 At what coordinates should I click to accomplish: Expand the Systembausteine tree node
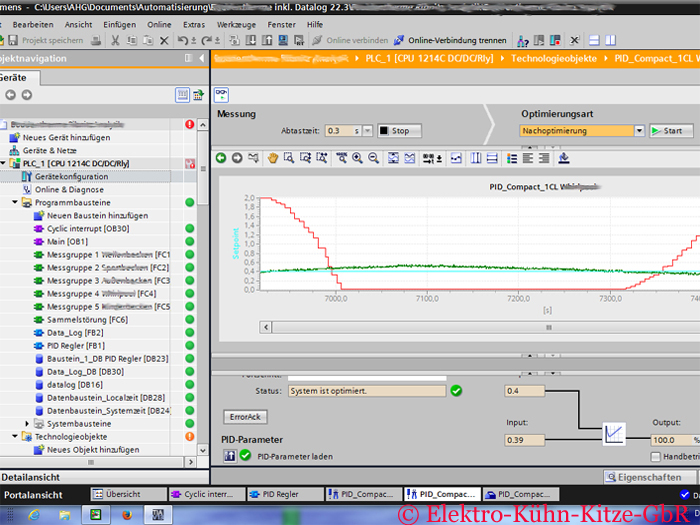tap(26, 424)
